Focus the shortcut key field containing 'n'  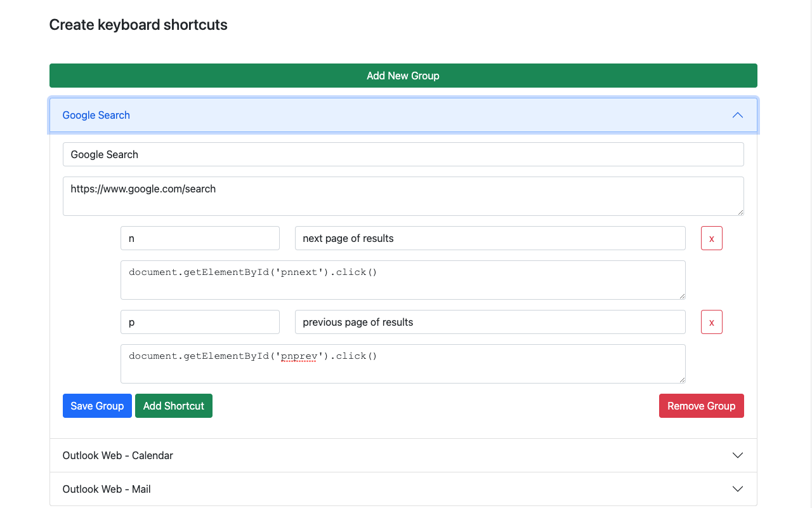click(200, 238)
